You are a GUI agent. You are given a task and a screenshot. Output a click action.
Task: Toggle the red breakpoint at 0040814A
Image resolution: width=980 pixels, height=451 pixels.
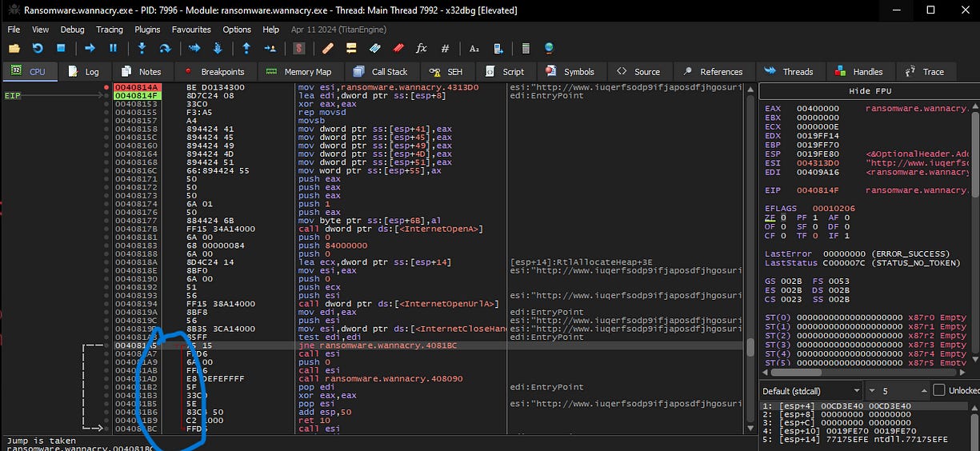pyautogui.click(x=106, y=86)
